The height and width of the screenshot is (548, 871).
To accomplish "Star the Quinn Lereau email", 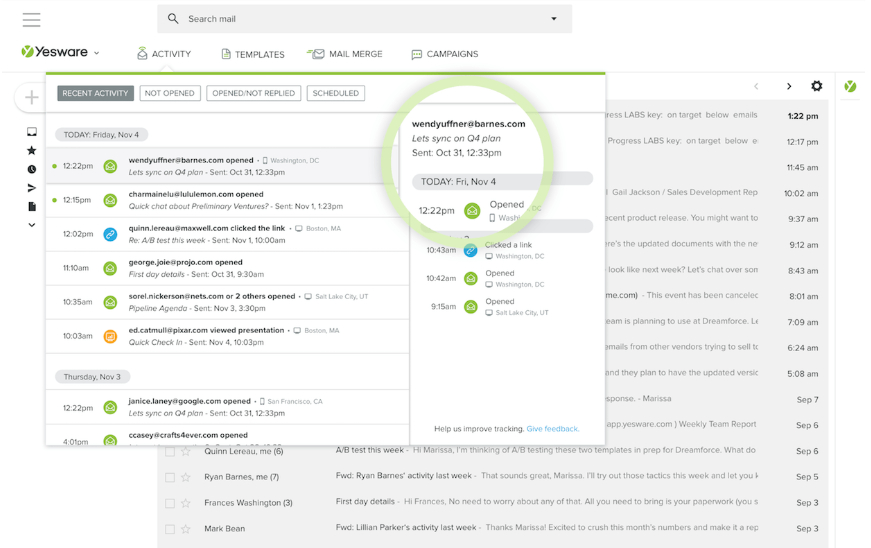I will point(186,451).
